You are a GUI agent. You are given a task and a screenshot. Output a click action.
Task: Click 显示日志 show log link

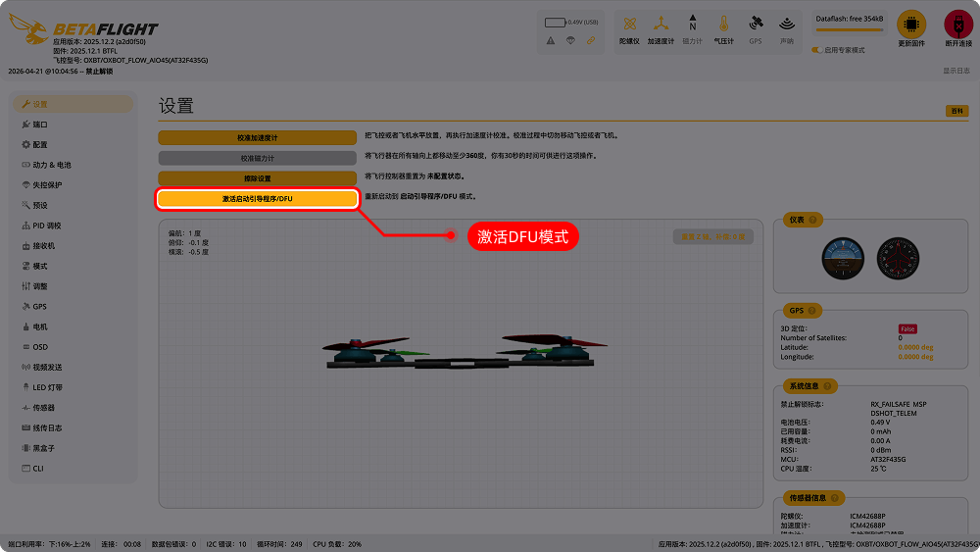955,71
